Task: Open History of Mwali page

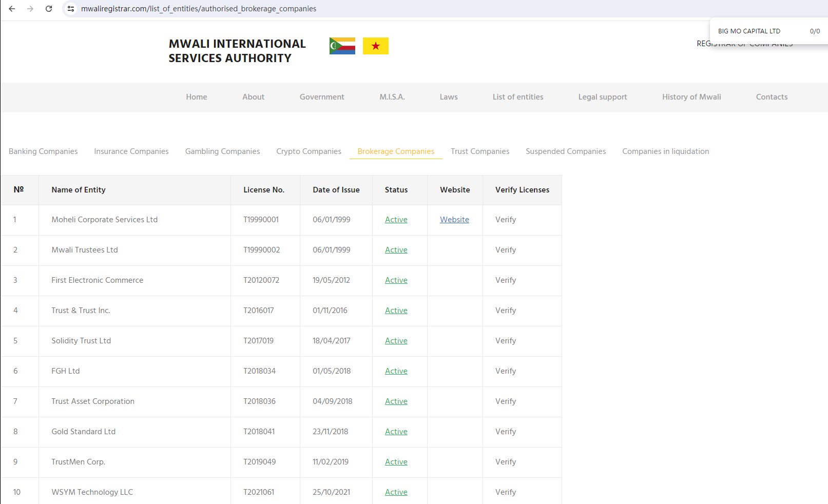Action: tap(691, 97)
